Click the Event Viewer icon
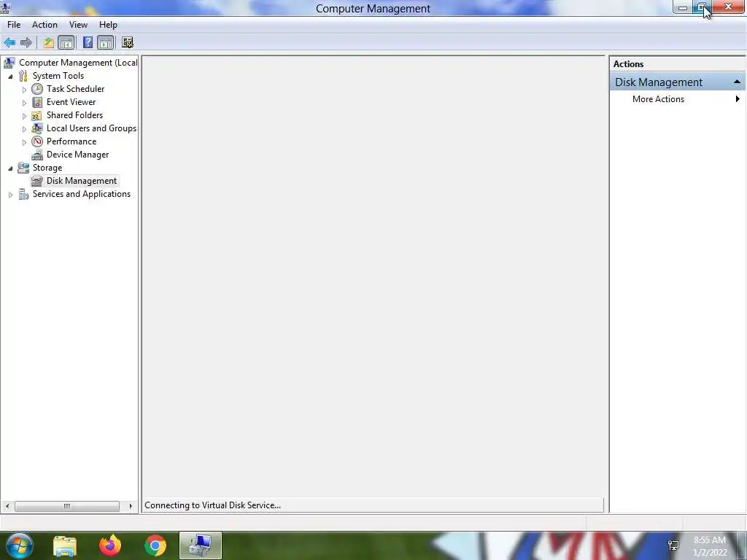 tap(37, 102)
